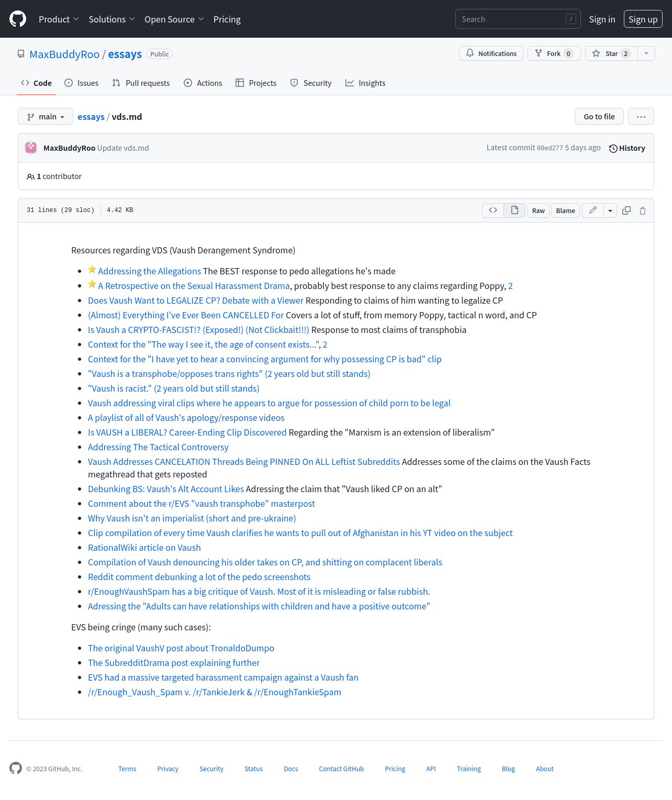The image size is (672, 800).
Task: Click the contributors people icon
Action: [x=31, y=176]
